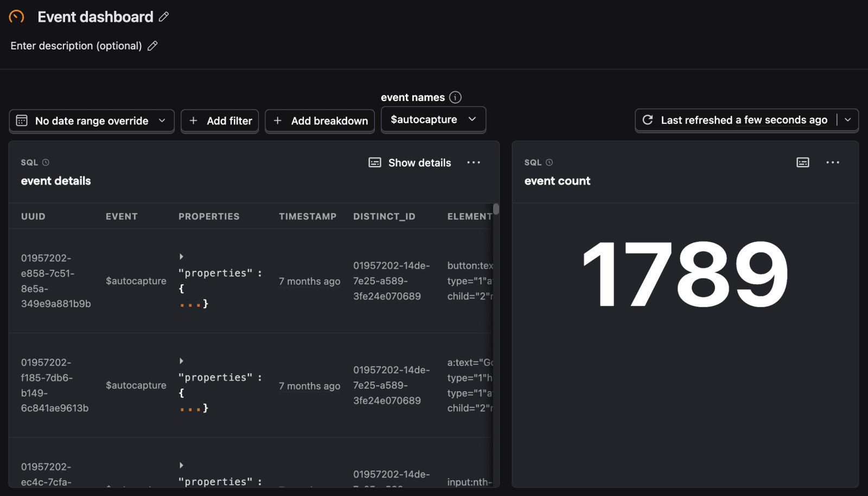Click the event names info icon
This screenshot has width=868, height=496.
tap(455, 97)
